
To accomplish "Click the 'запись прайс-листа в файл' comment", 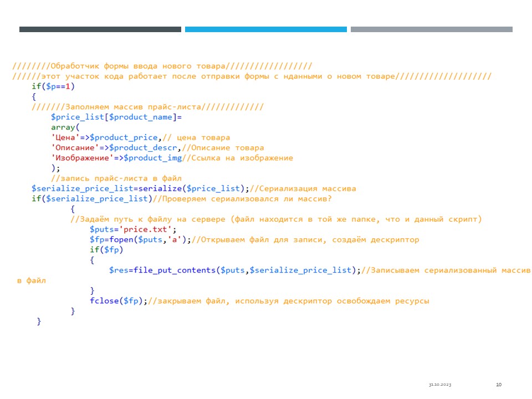I will click(116, 178).
